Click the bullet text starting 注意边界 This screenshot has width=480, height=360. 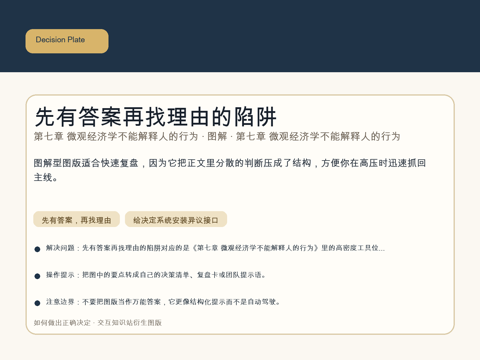tap(163, 302)
